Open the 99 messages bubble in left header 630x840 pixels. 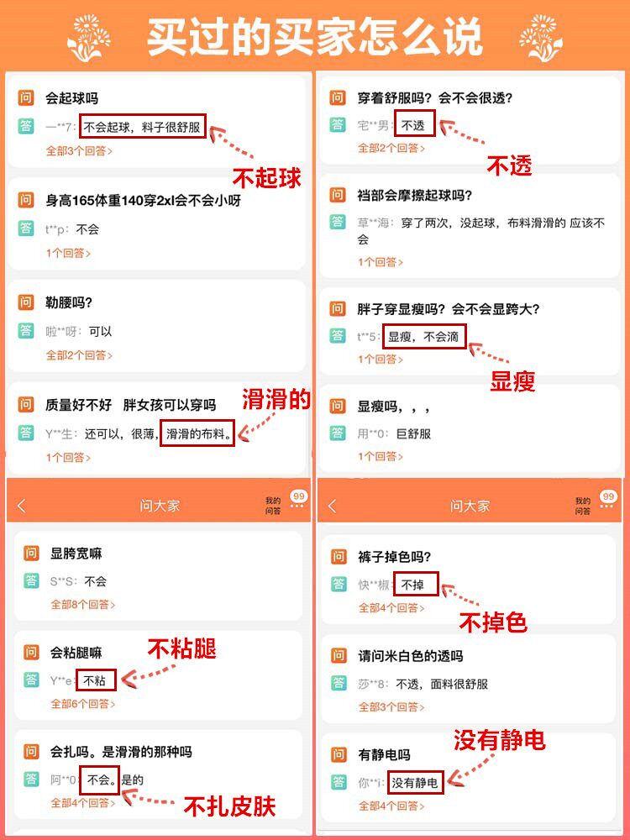point(299,500)
